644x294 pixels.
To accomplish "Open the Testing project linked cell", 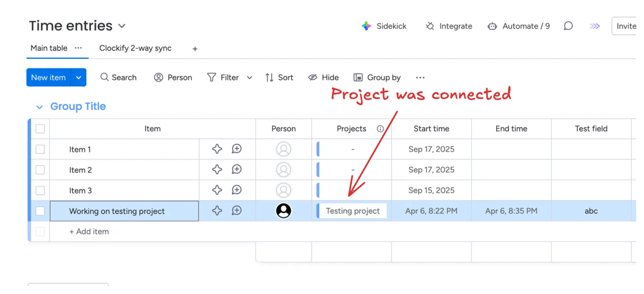I will click(x=353, y=211).
